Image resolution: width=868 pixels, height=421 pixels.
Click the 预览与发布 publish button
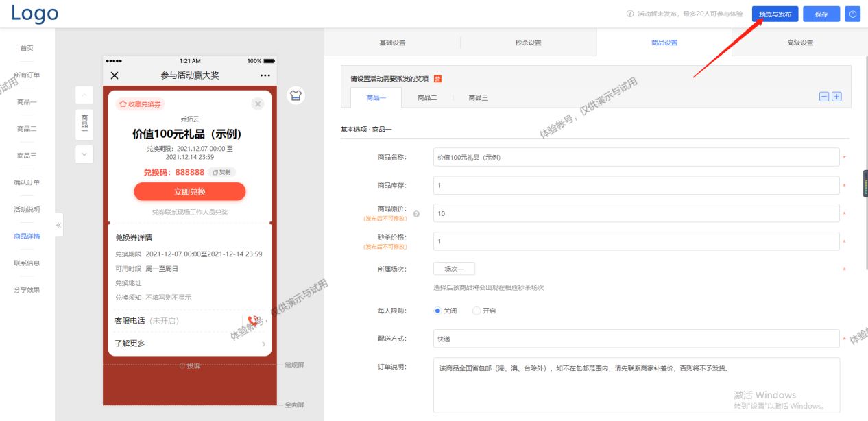pos(775,14)
